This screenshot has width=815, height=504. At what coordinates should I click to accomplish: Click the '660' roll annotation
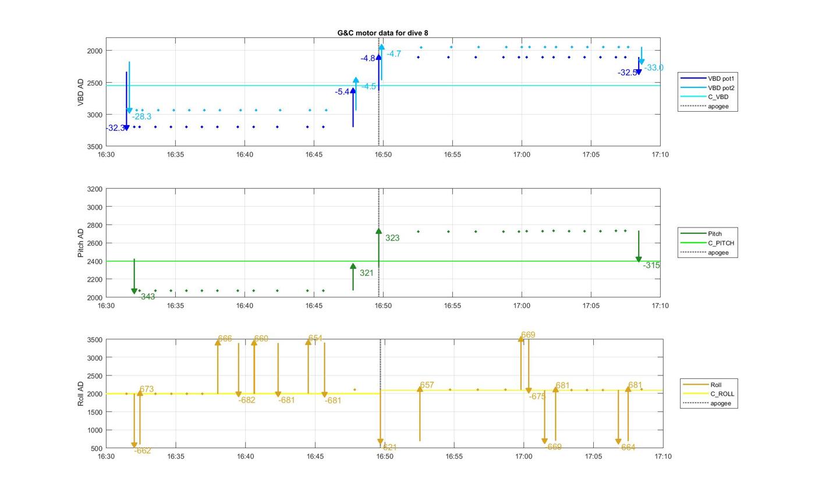(x=261, y=339)
